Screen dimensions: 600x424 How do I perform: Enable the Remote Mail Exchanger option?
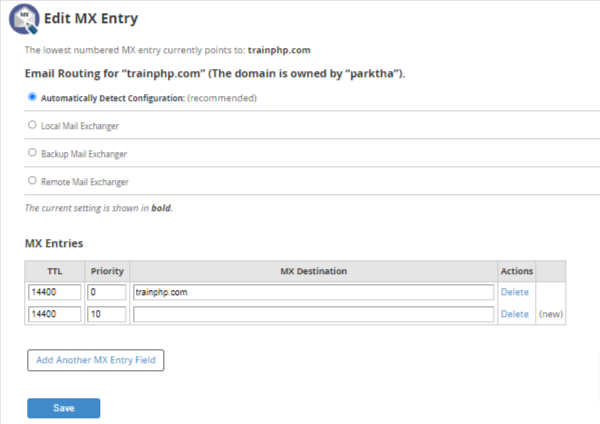33,181
